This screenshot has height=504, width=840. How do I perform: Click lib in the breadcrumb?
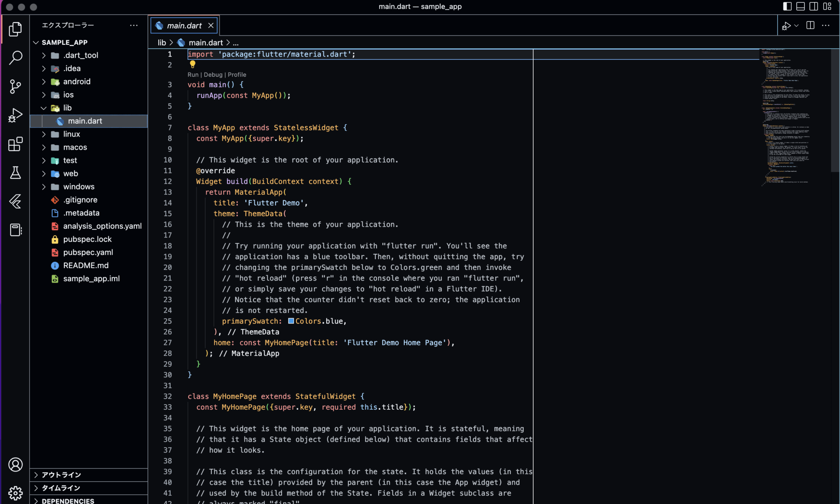coord(162,43)
